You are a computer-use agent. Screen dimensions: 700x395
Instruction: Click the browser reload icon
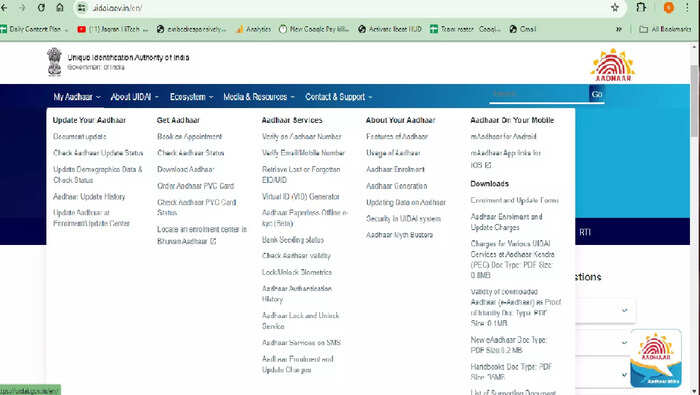click(x=41, y=8)
